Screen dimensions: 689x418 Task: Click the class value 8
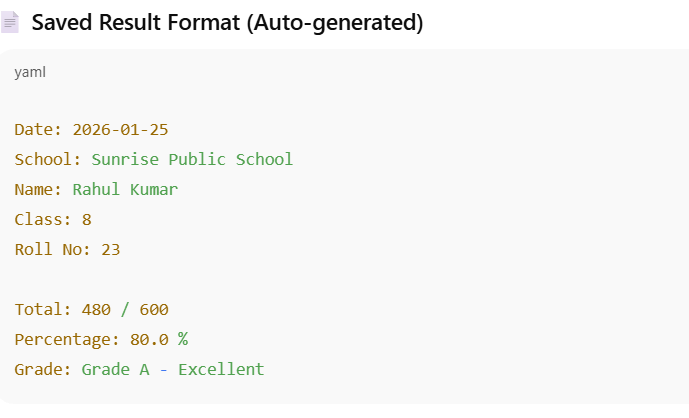point(87,219)
